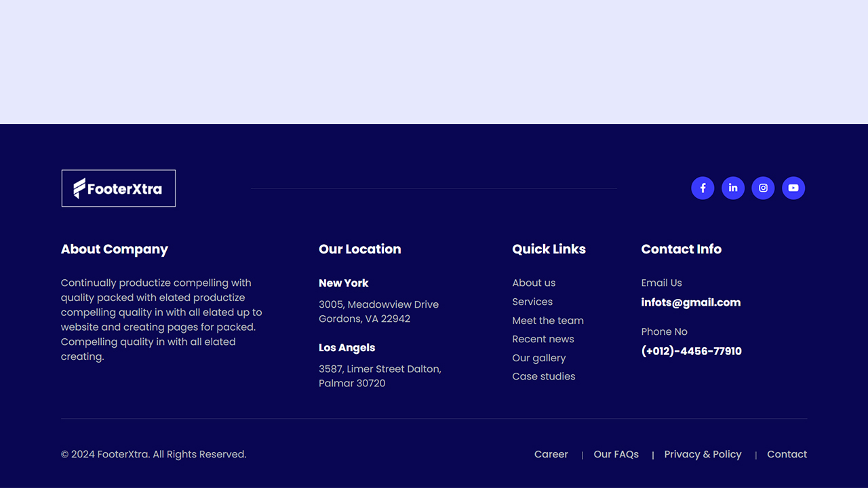This screenshot has width=868, height=488.
Task: Open the About us link
Action: pyautogui.click(x=534, y=283)
